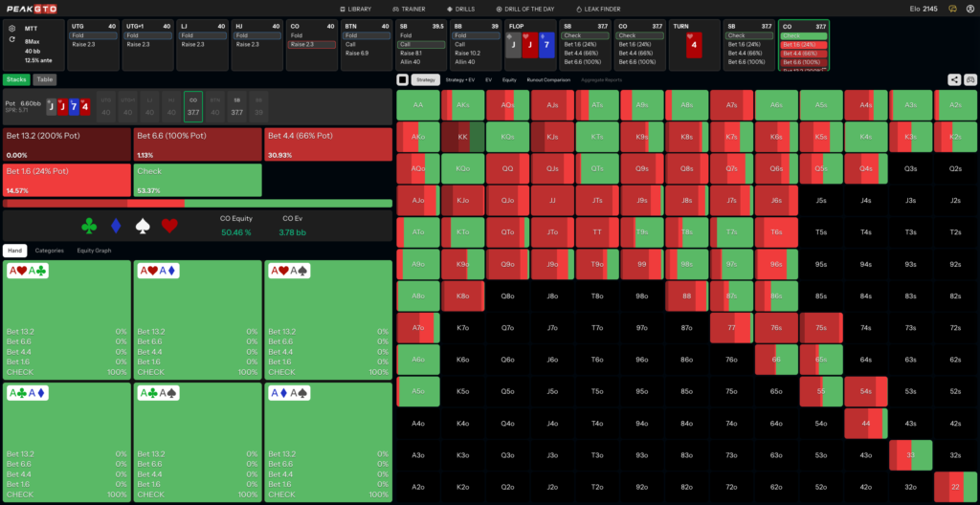This screenshot has height=505, width=980.
Task: Select Bet 6.6 (100% Pot) action
Action: click(x=197, y=144)
